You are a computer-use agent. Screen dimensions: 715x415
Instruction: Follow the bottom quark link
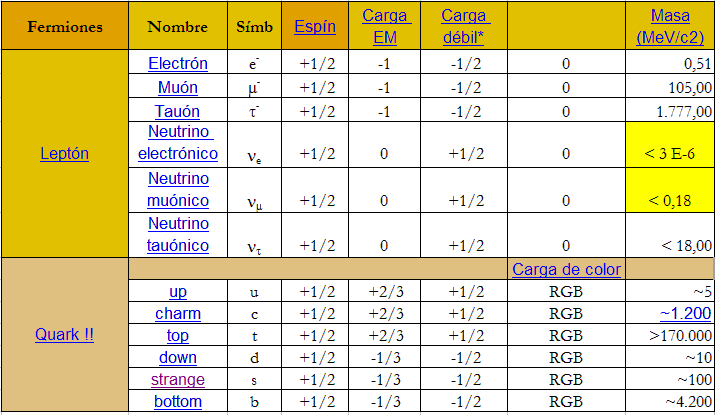tap(177, 402)
